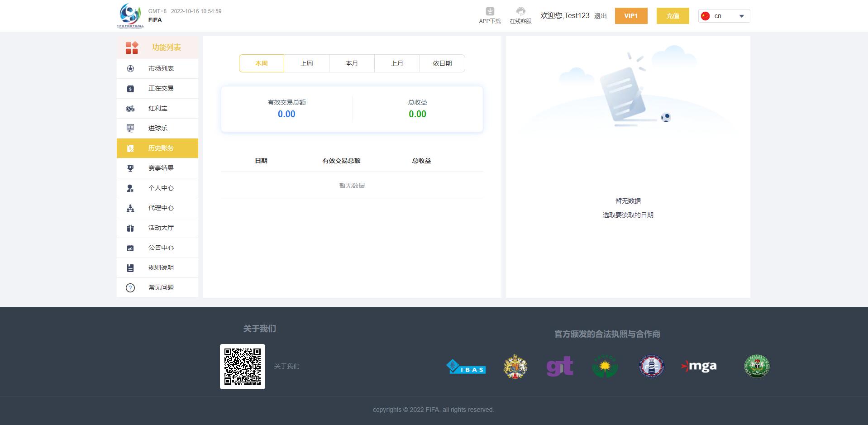Click the trophy icon for 赛事结果
Image resolution: width=868 pixels, height=425 pixels.
coord(130,168)
